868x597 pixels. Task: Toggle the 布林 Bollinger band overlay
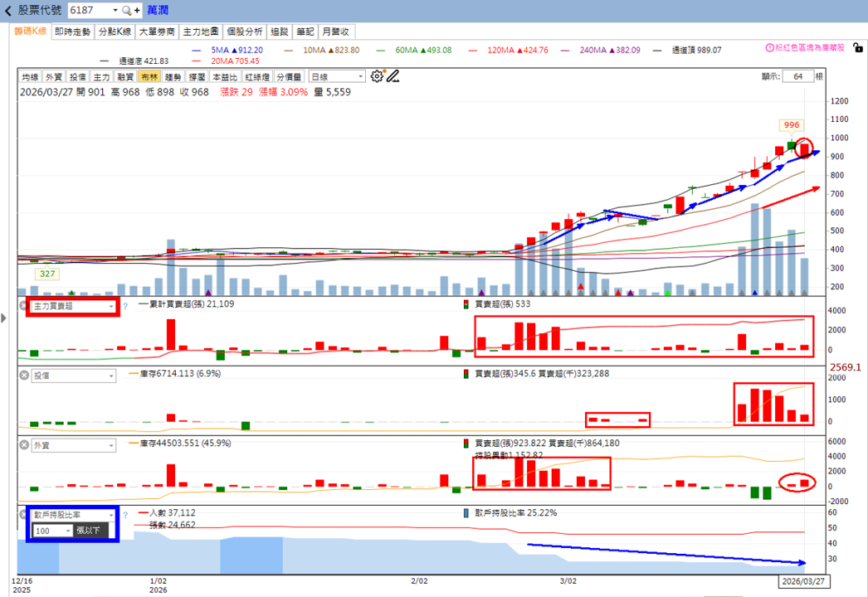(149, 77)
